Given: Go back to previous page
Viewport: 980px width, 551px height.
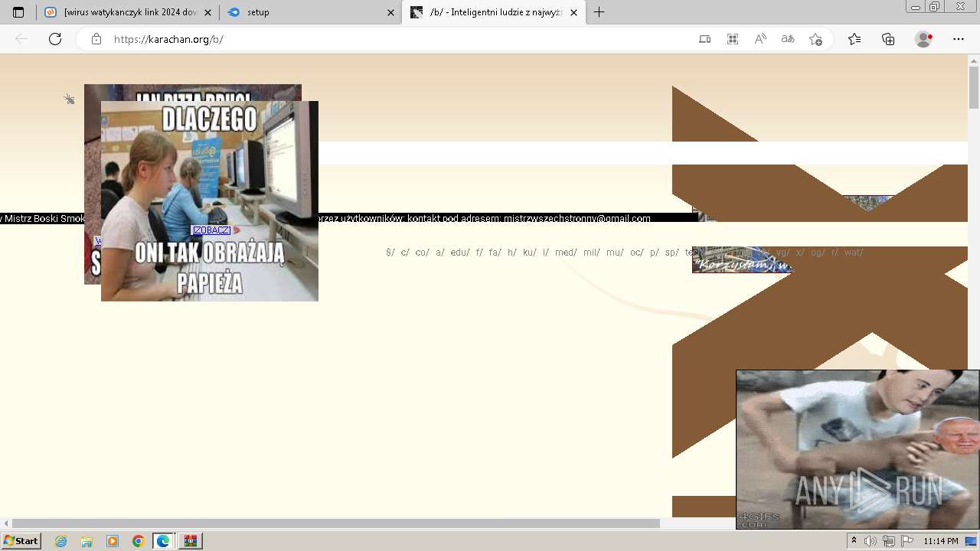Looking at the screenshot, I should 21,39.
